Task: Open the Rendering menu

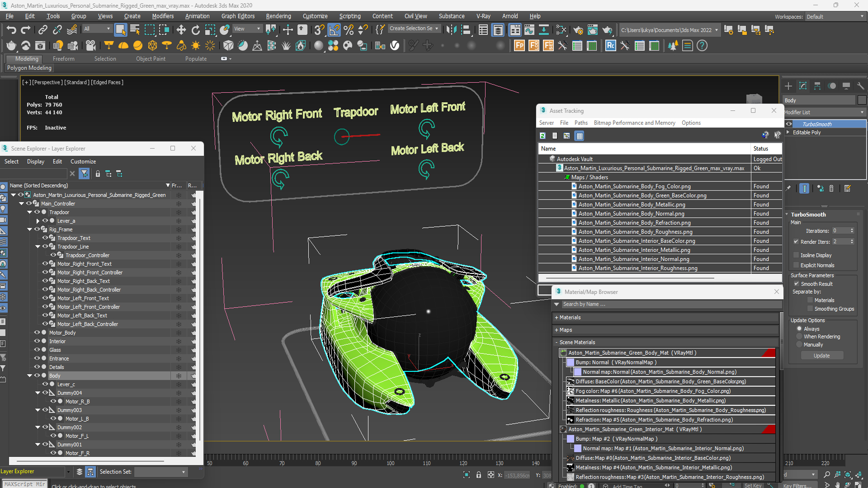Action: point(278,16)
